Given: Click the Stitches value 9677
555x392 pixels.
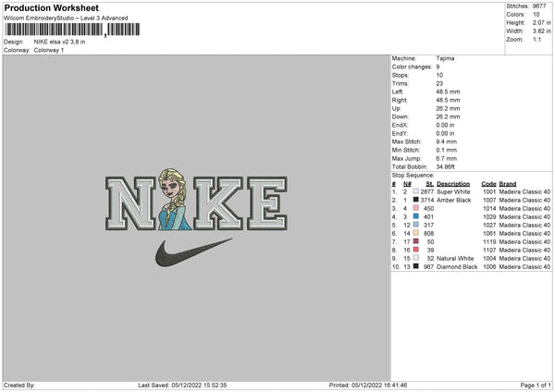Looking at the screenshot, I should (539, 6).
